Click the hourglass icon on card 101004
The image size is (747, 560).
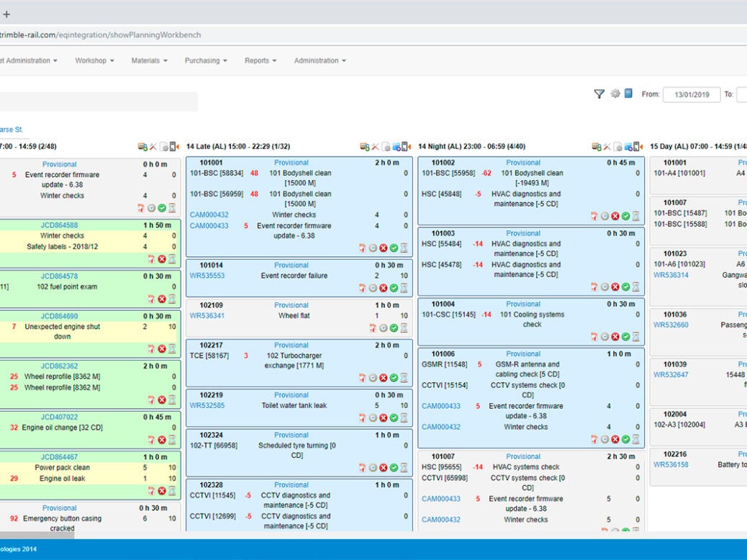pyautogui.click(x=636, y=337)
